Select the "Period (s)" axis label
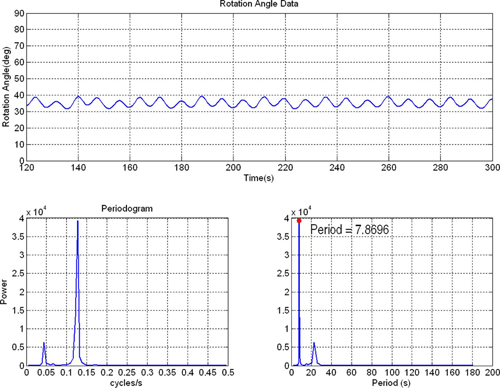 point(391,383)
